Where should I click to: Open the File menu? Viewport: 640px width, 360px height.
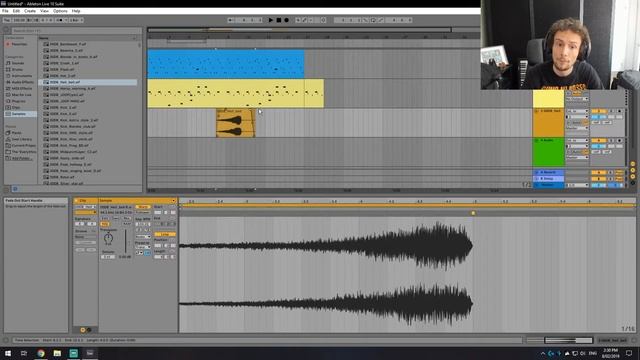click(x=5, y=11)
